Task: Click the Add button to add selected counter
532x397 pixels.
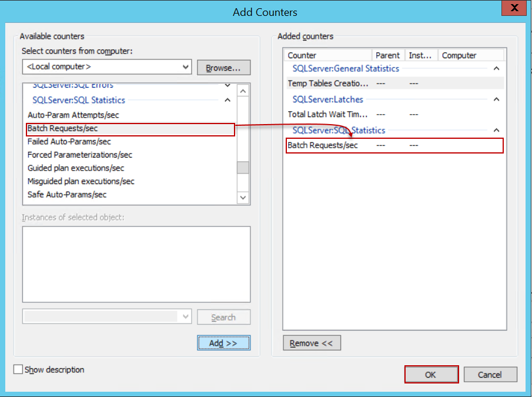Action: (223, 343)
